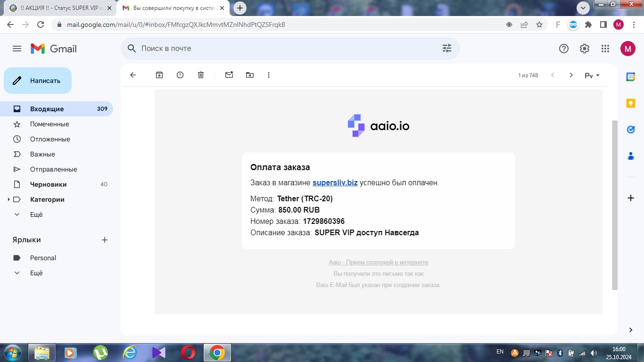Open the input language dropdown in toolbar
The image size is (644, 362).
coord(592,75)
